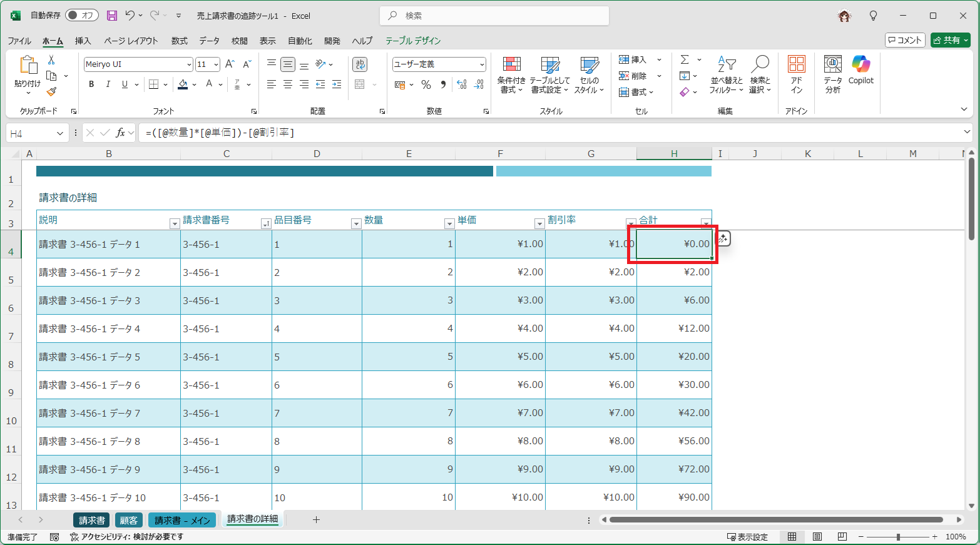Open the 挿入 ribbon tab
The image size is (980, 545).
(83, 41)
